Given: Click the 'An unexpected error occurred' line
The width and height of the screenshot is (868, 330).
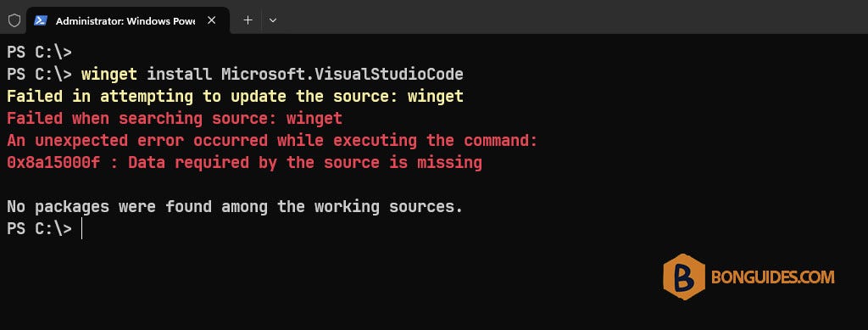Looking at the screenshot, I should click(x=272, y=141).
